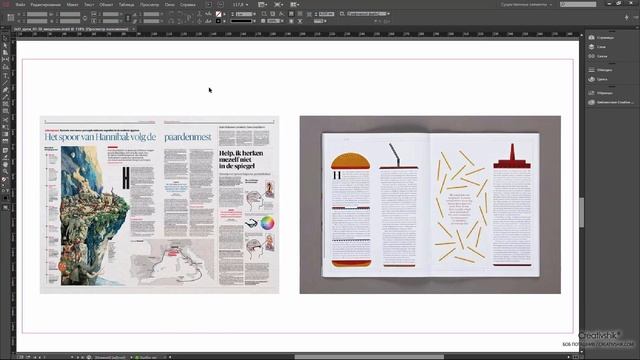The width and height of the screenshot is (640, 360).
Task: Open the Просмотр menu
Action: [149, 5]
